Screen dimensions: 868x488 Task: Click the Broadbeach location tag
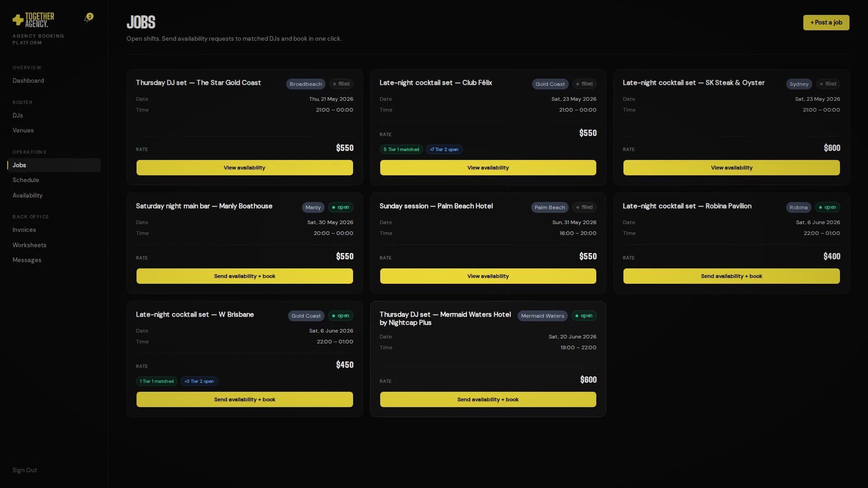point(306,84)
